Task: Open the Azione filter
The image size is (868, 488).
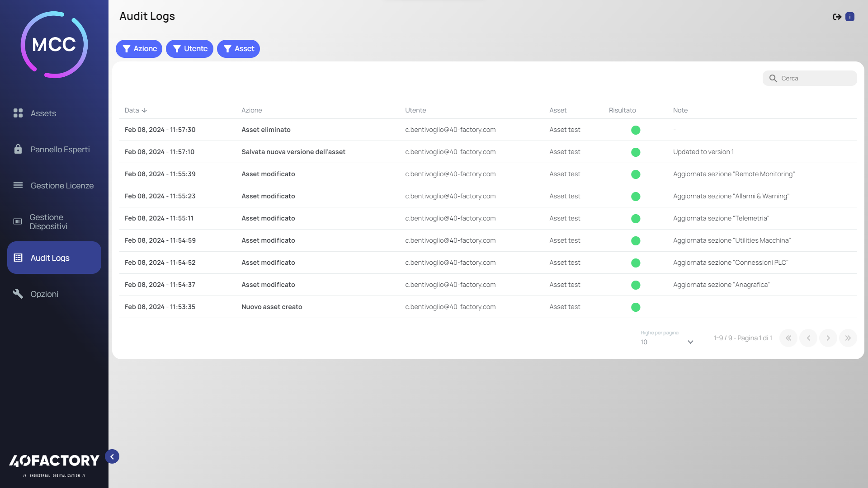Action: tap(139, 49)
